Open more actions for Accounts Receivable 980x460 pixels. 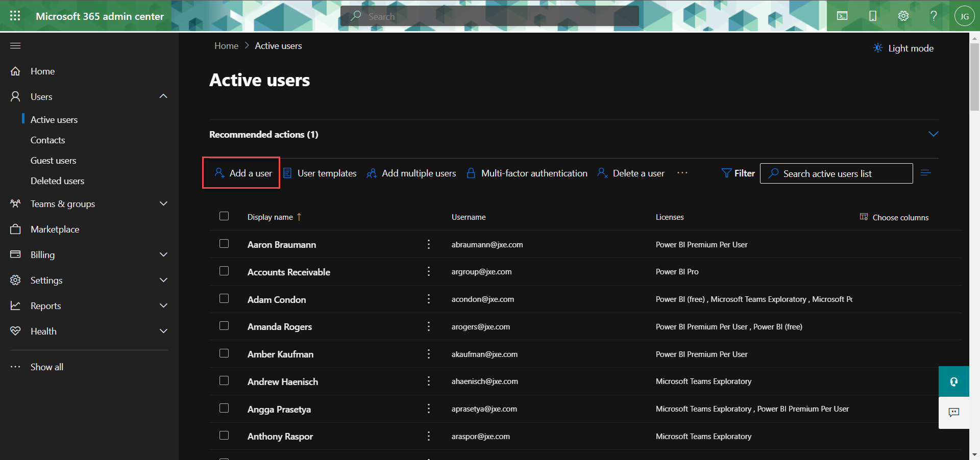(x=429, y=271)
